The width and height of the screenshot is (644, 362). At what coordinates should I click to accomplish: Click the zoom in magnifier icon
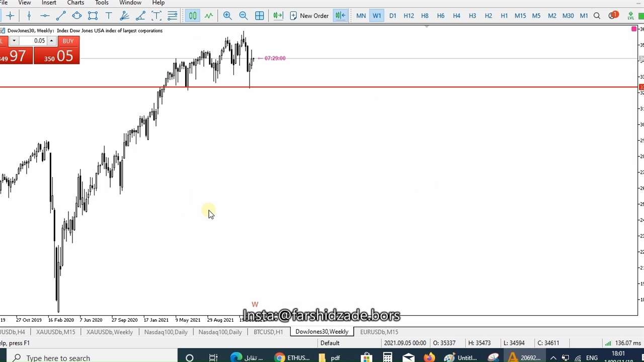(227, 16)
